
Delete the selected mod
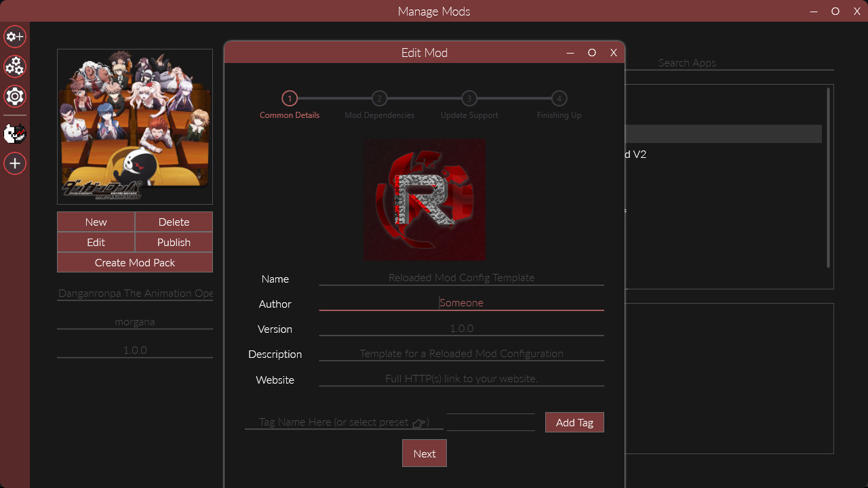point(174,222)
